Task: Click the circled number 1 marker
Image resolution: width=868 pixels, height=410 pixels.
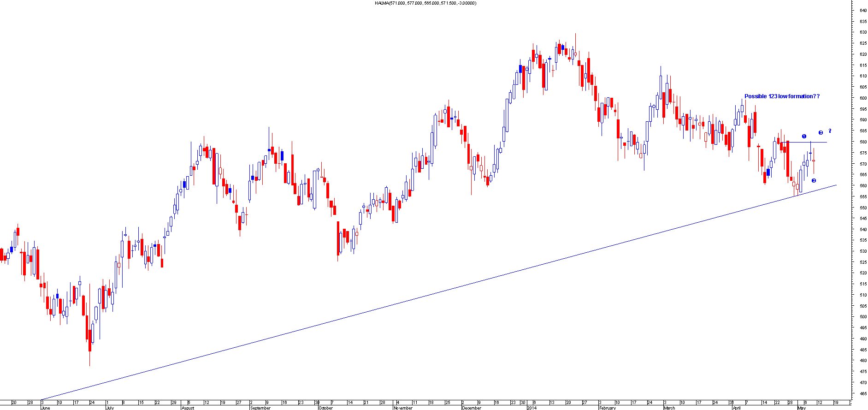Action: [x=804, y=137]
